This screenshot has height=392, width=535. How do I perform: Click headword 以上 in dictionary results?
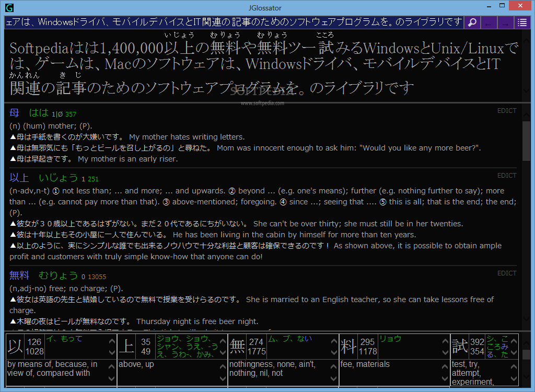pos(19,178)
